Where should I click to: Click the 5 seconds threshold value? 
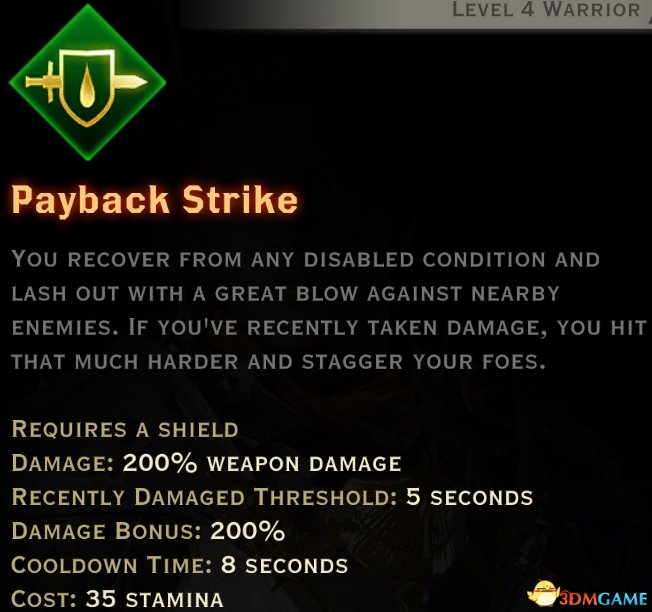click(469, 497)
